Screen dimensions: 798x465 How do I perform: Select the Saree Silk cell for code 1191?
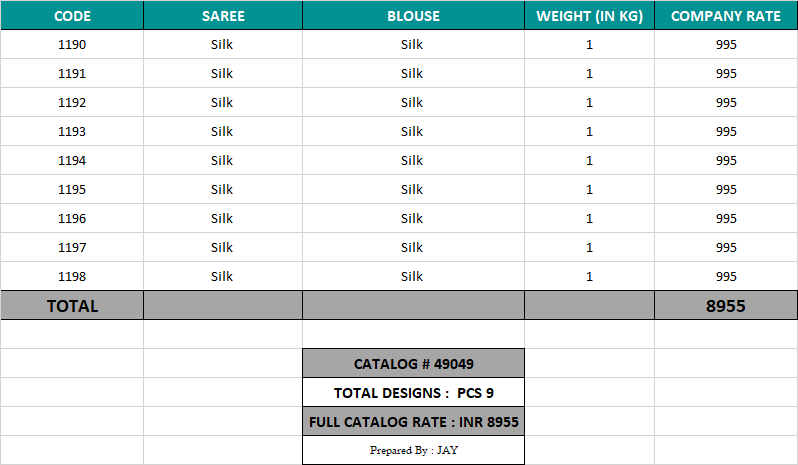222,74
